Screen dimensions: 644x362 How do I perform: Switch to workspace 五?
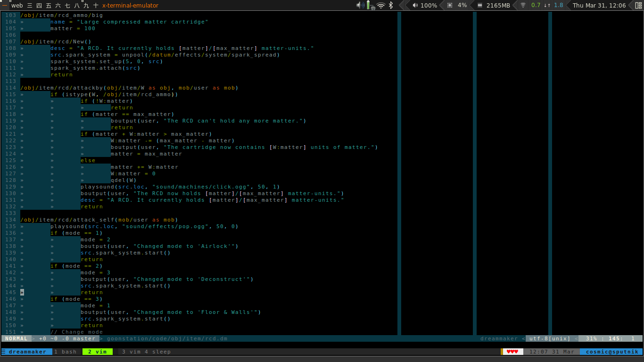49,5
